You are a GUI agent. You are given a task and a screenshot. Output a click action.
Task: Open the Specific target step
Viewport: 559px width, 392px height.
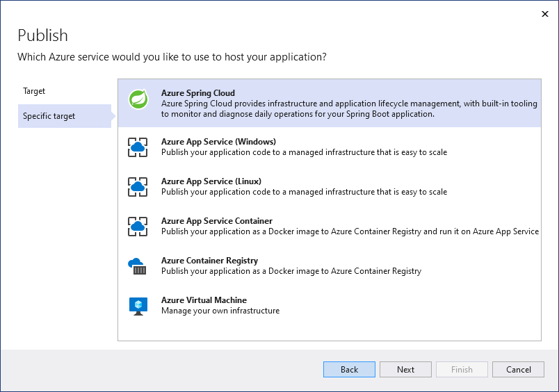(49, 116)
